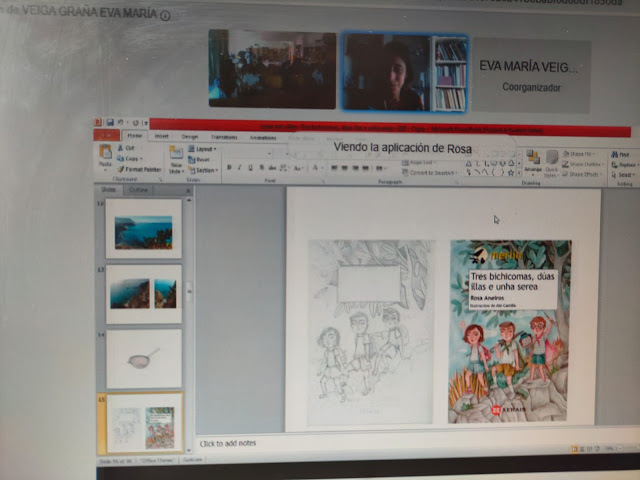Image resolution: width=640 pixels, height=480 pixels.
Task: Toggle text Shadow formatting
Action: pos(261,168)
